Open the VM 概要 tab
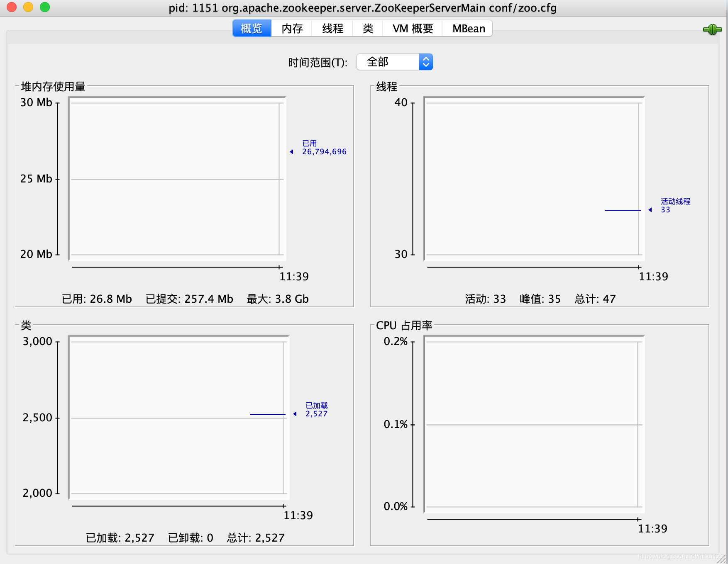Viewport: 728px width, 564px height. click(413, 29)
